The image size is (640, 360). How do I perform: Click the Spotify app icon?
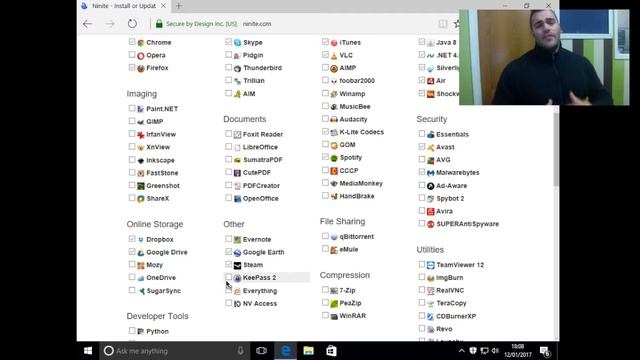(334, 158)
